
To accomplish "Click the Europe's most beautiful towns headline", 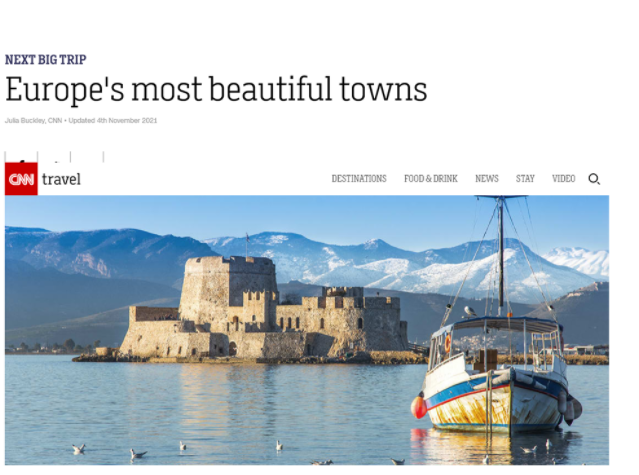I will coord(216,90).
